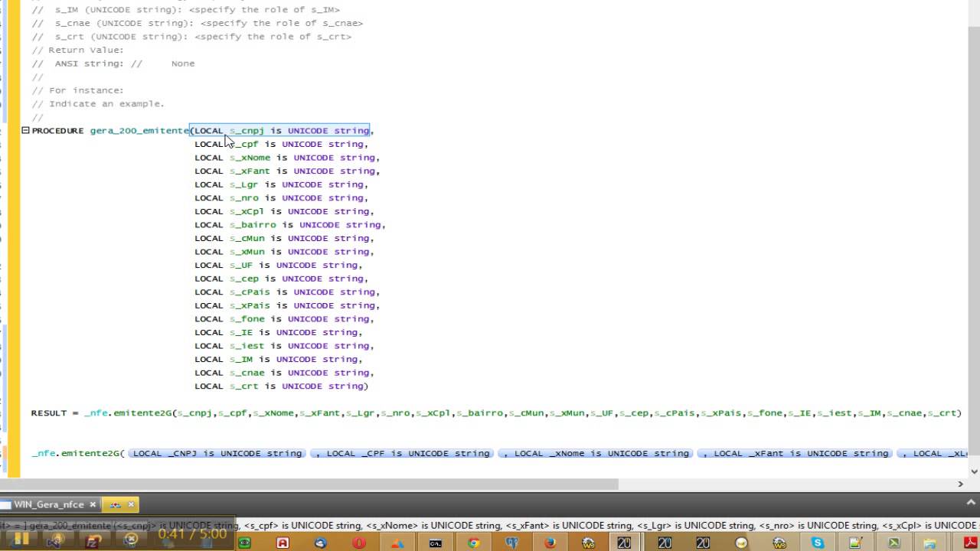Click the s_IE parameter declaration line
Viewport: 980px width, 551px height.
click(279, 332)
